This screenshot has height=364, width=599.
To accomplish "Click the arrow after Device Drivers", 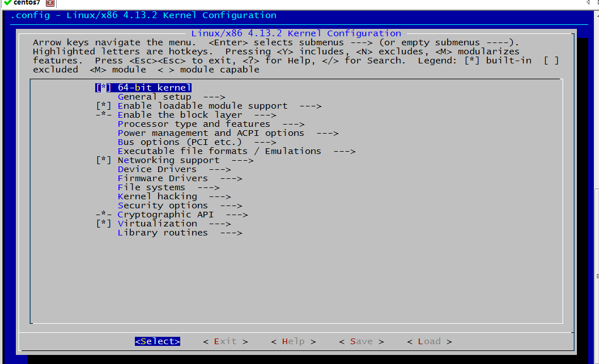I will [x=220, y=169].
